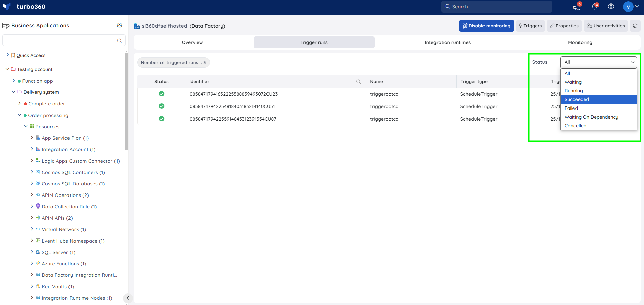Click the sidebar vertical scrollbar
The height and width of the screenshot is (305, 644).
[x=126, y=101]
